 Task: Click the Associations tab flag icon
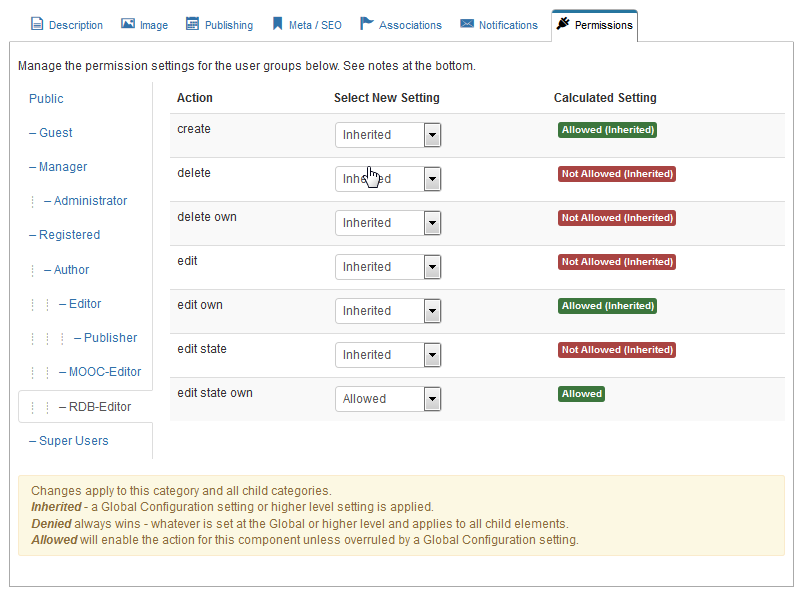click(x=367, y=24)
